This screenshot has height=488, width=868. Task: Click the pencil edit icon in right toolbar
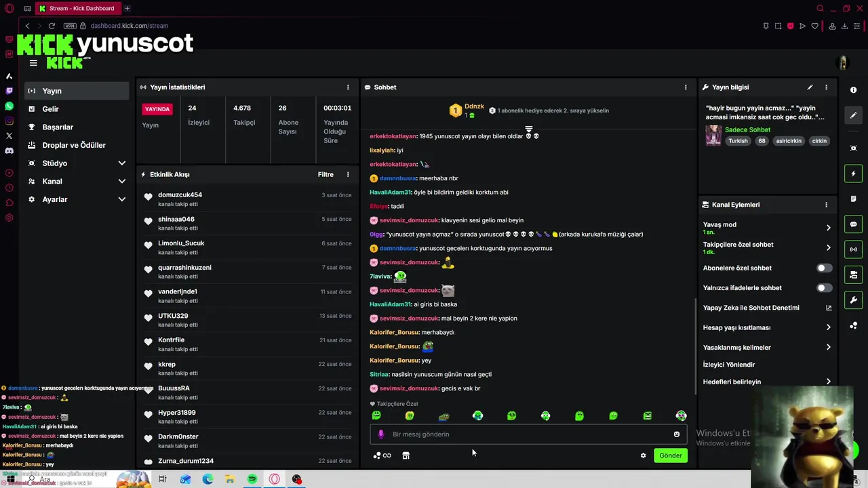coord(854,115)
